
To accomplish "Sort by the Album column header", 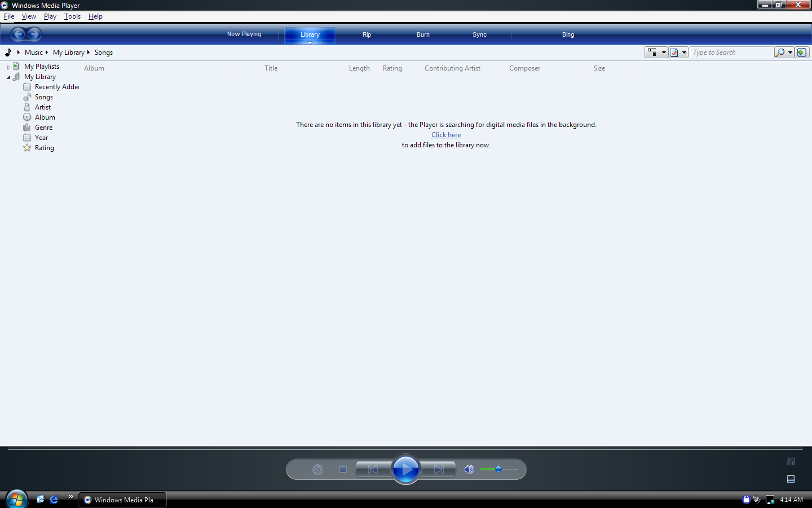I will (94, 68).
